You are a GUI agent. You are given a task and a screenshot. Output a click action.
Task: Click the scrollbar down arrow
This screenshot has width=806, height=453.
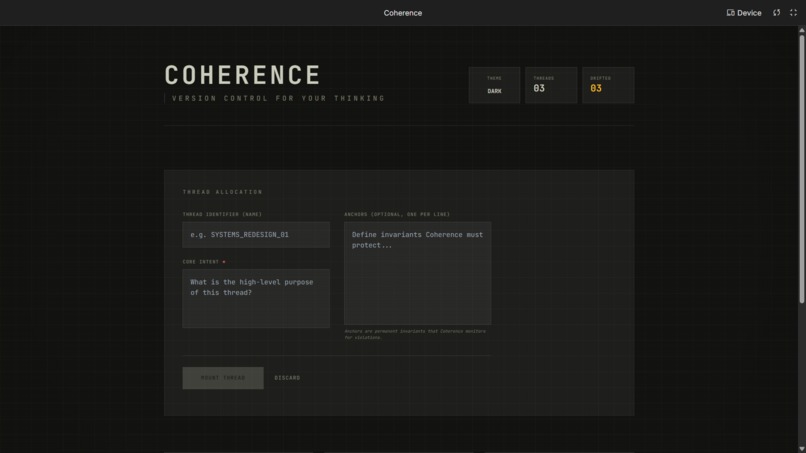click(x=801, y=449)
